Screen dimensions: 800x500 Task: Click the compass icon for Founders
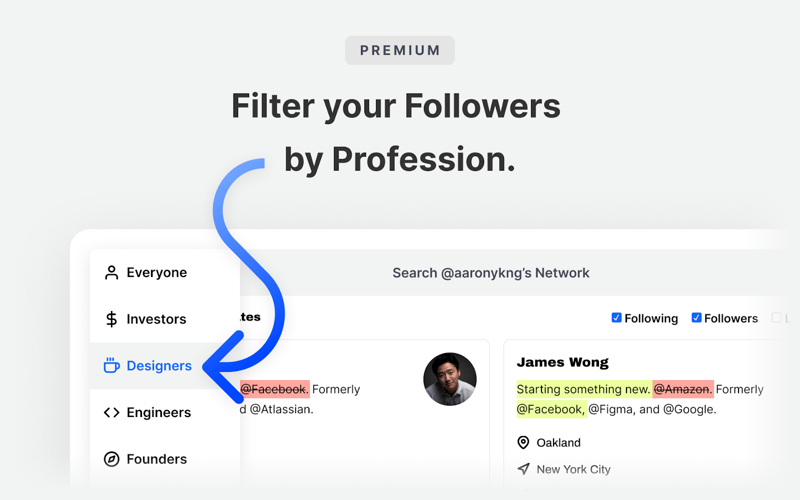(x=112, y=459)
